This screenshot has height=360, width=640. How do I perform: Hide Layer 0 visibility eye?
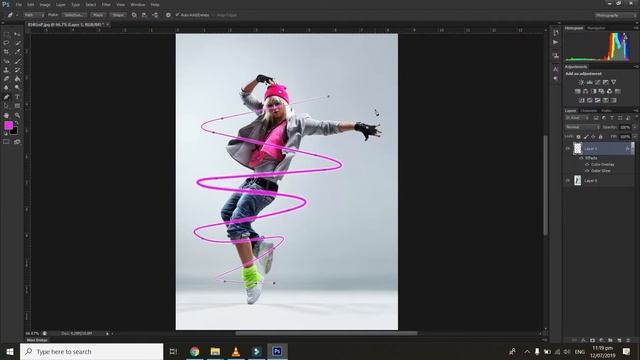click(x=568, y=180)
